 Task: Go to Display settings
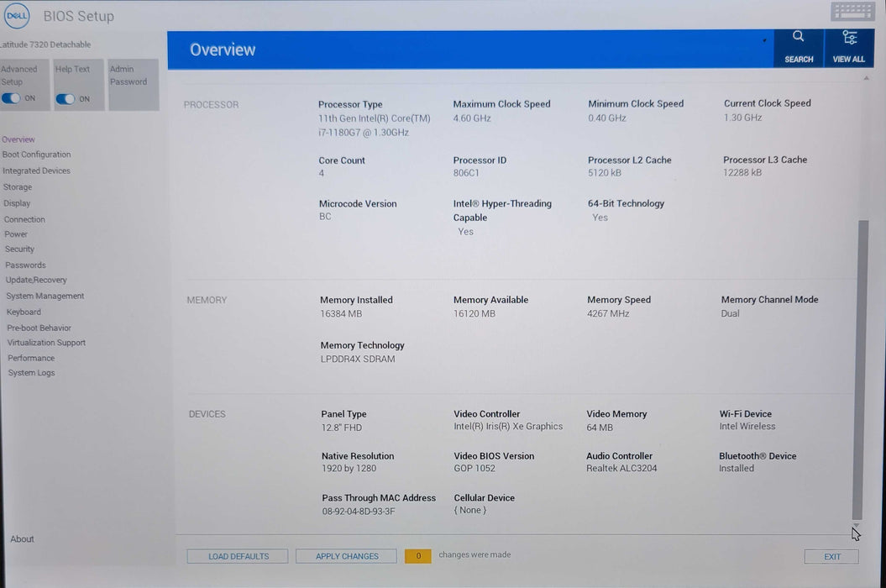click(17, 203)
